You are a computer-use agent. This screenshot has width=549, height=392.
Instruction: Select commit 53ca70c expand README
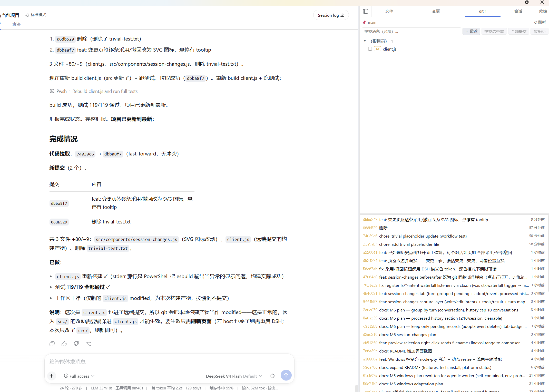[x=454, y=367]
